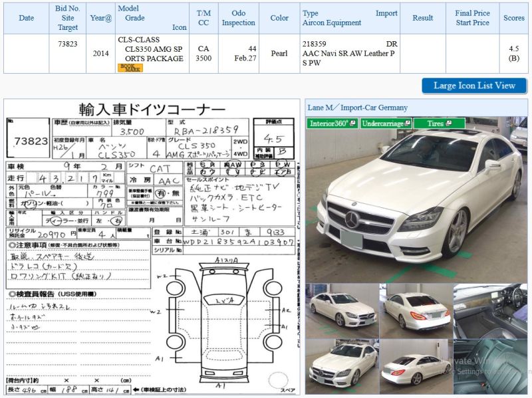Open the dashboard interior thumbnail
Image resolution: width=532 pixels, height=398 pixels.
[x=490, y=311]
